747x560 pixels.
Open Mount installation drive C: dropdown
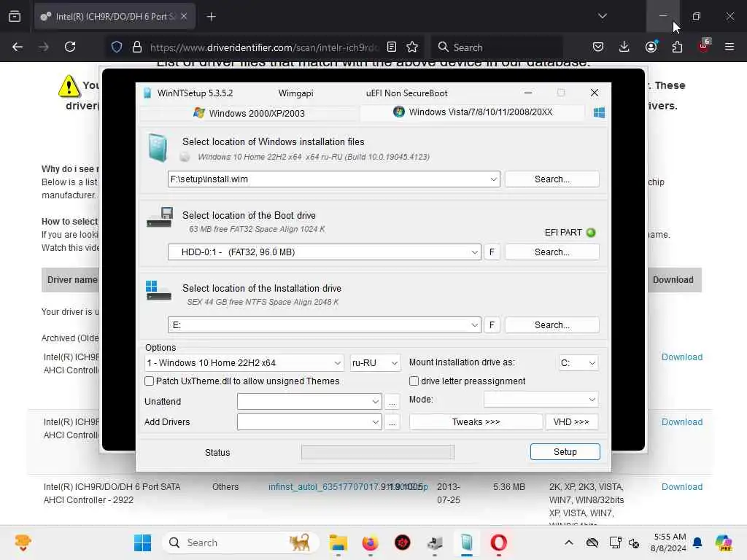click(x=578, y=363)
